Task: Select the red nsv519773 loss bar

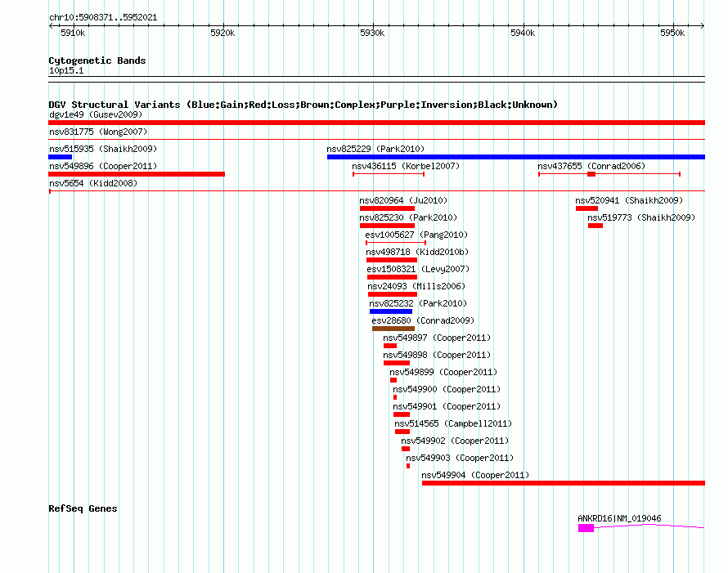Action: pyautogui.click(x=595, y=226)
